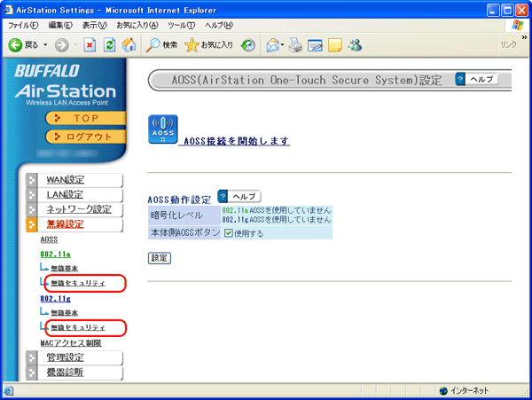
Task: Click the grey icon beside WAN設定
Action: (32, 180)
